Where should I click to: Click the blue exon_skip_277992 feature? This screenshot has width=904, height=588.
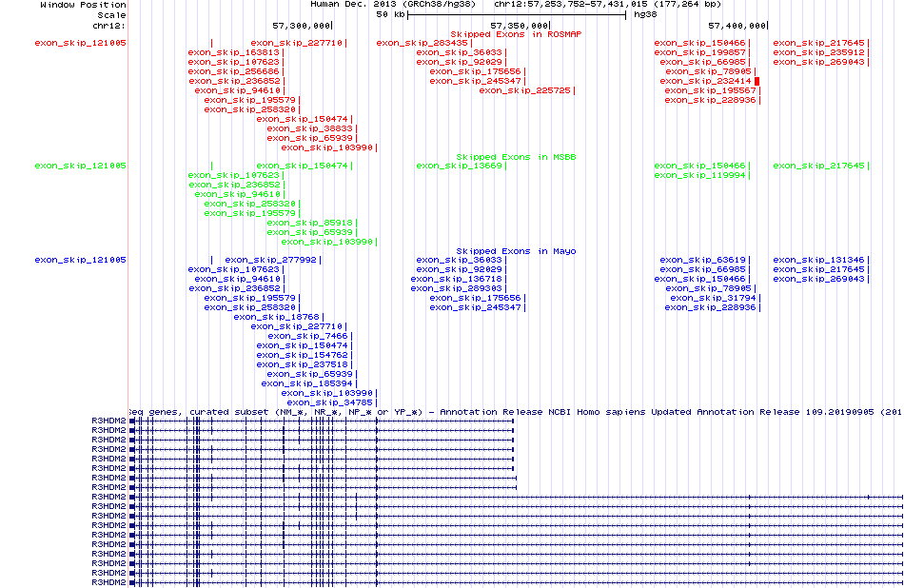(272, 260)
